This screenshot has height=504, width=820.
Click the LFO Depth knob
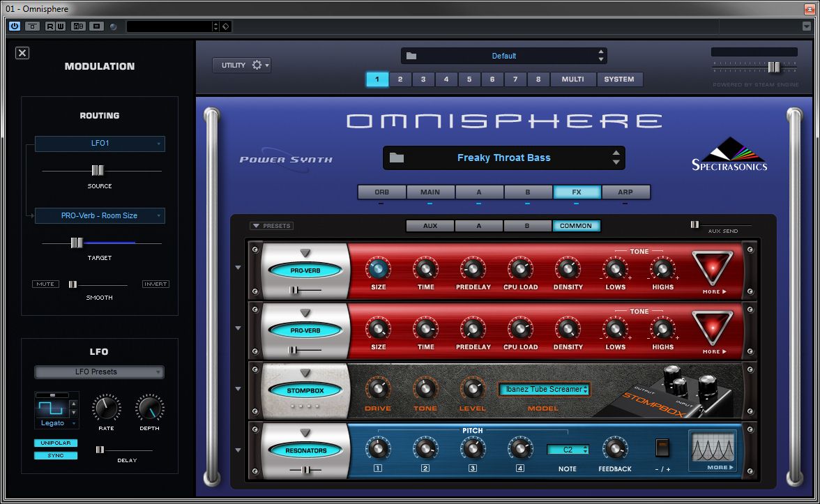click(x=149, y=408)
